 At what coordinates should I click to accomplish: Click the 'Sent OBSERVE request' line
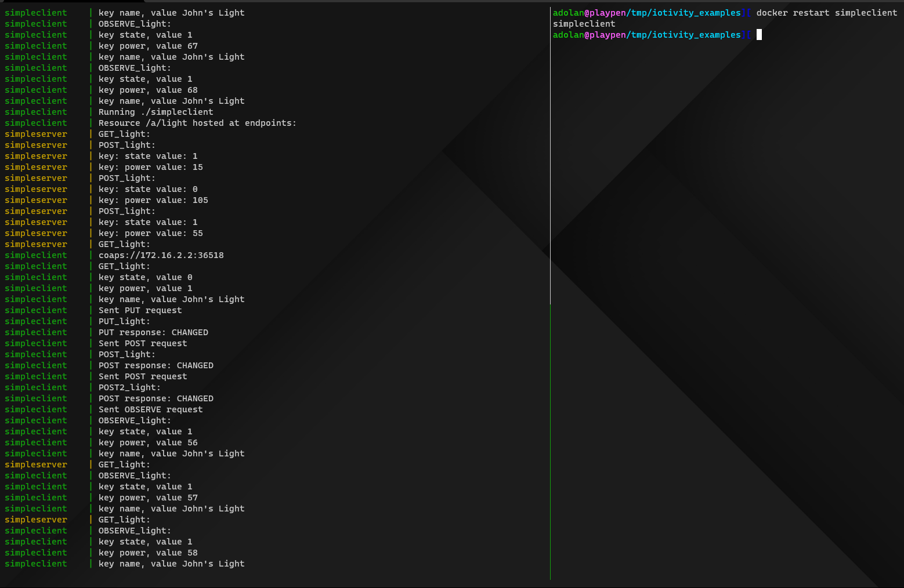[x=150, y=409]
